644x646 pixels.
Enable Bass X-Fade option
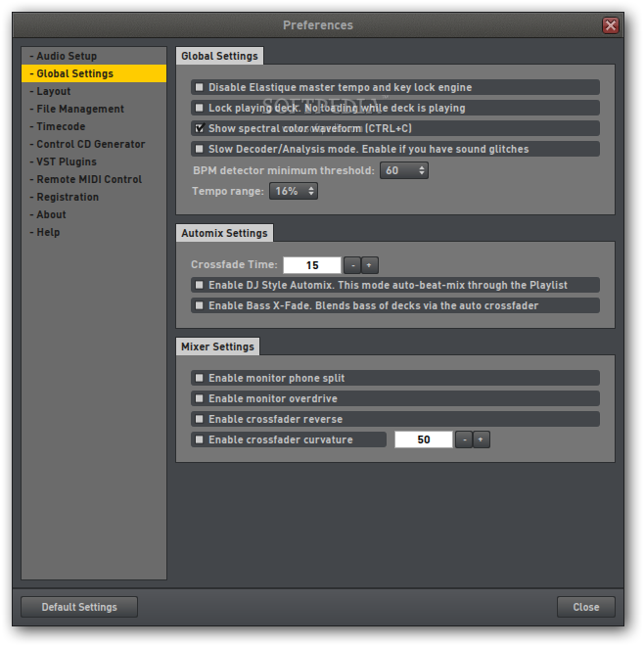(x=200, y=305)
